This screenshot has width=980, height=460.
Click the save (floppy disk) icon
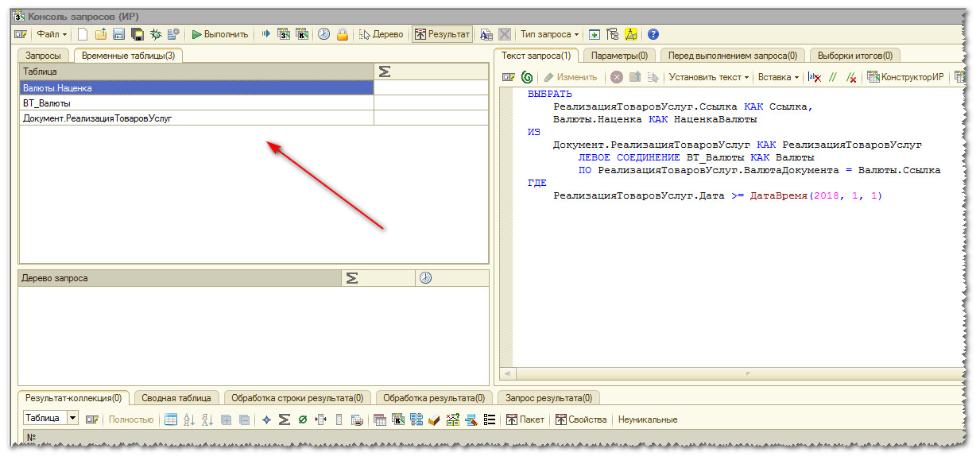pyautogui.click(x=118, y=34)
